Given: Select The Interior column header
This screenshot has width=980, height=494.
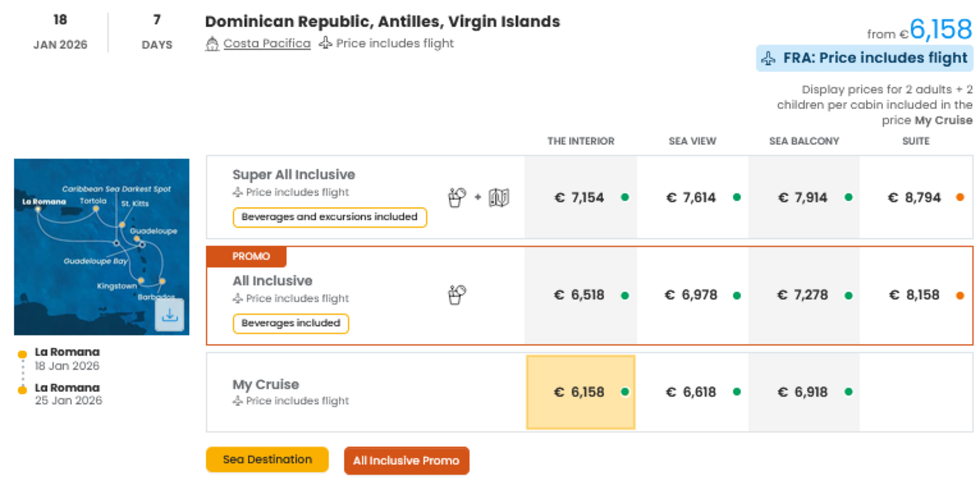Looking at the screenshot, I should click(580, 141).
